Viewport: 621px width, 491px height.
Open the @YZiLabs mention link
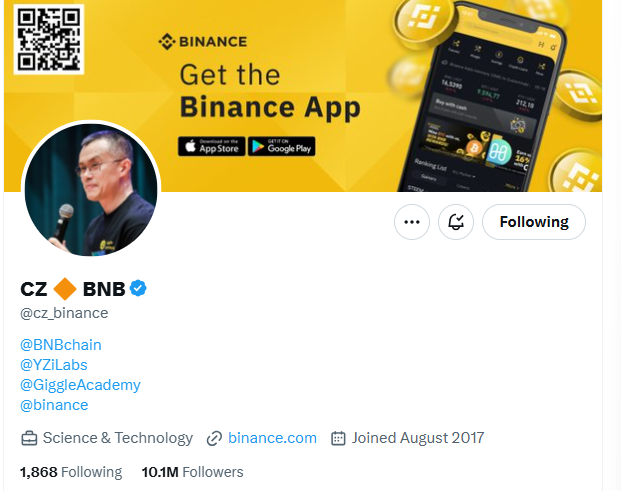point(53,365)
